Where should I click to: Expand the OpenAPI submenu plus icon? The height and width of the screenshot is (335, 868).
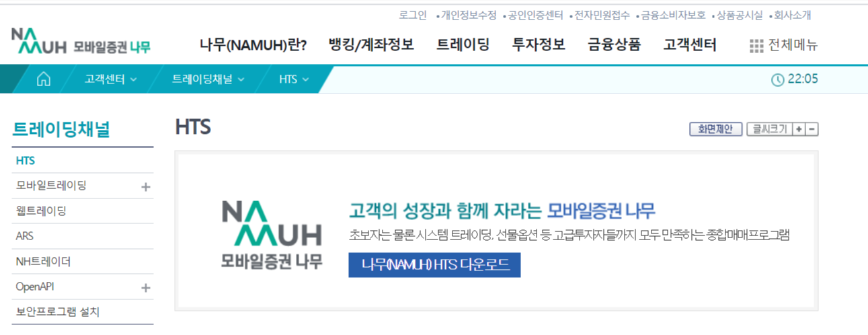click(x=146, y=287)
